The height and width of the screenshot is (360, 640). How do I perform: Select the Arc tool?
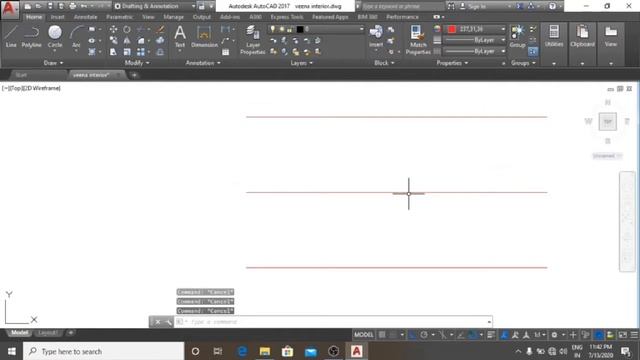coord(76,37)
